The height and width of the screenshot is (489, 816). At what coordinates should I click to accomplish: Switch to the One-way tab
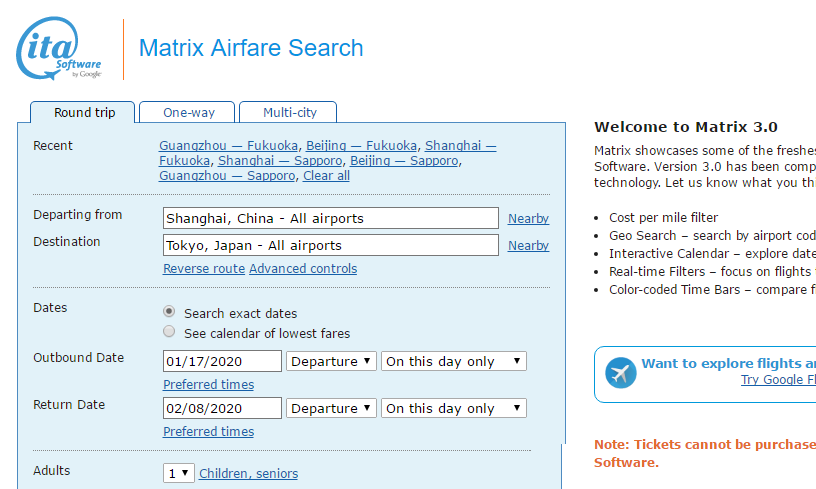tap(188, 112)
